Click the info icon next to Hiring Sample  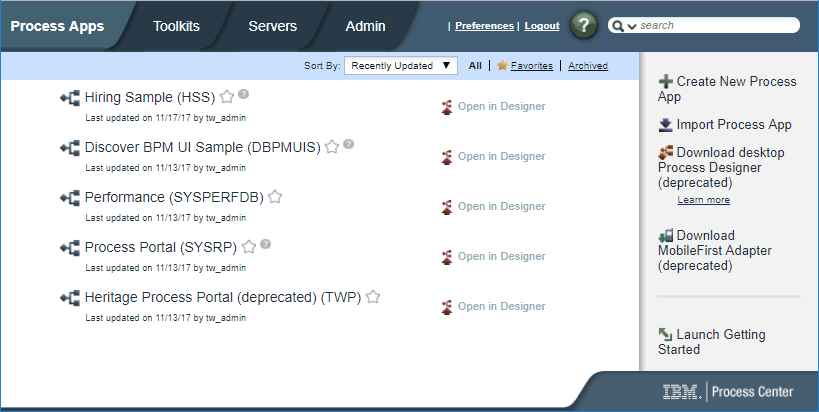[244, 94]
